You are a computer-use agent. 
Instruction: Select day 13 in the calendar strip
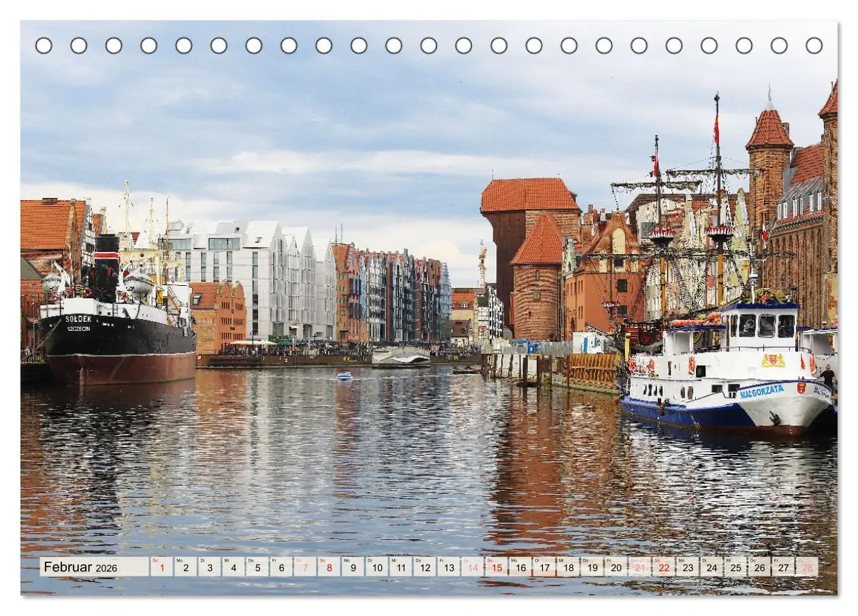tap(448, 567)
